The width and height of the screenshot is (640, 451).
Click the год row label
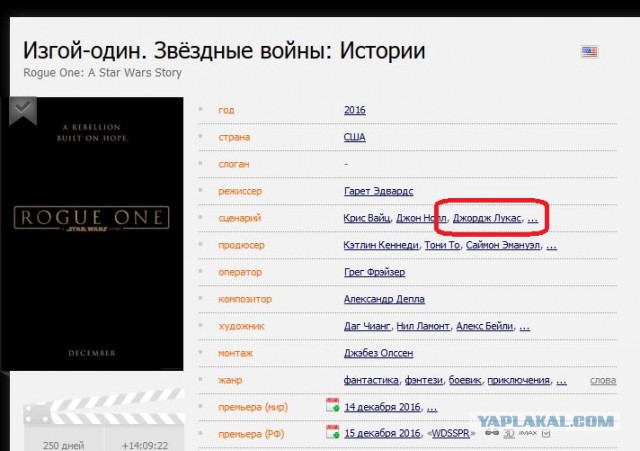coord(226,110)
